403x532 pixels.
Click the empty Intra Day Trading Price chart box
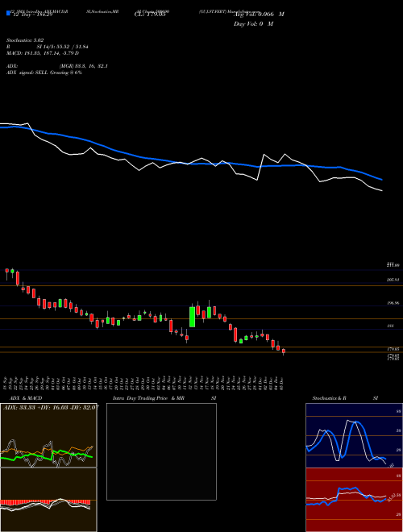point(161,451)
